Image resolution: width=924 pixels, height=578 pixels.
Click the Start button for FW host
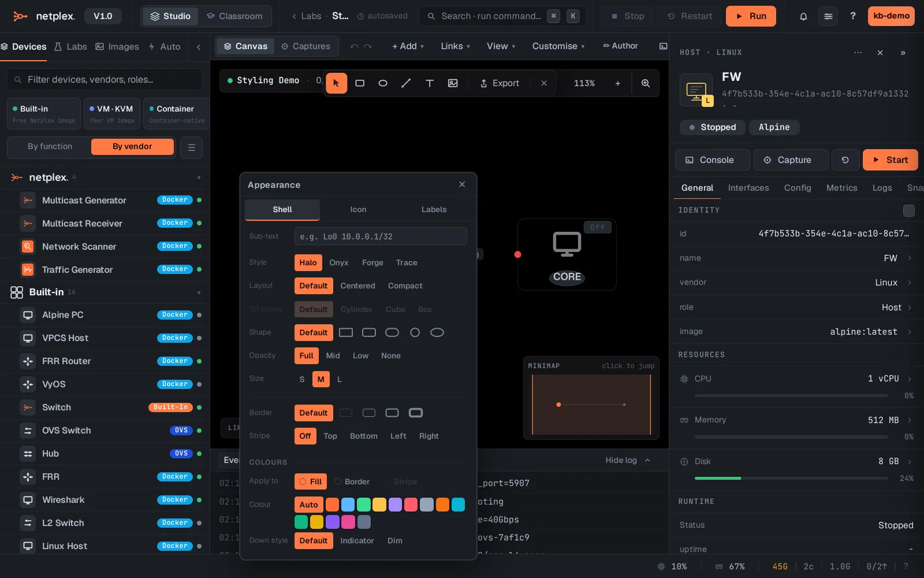tap(890, 160)
